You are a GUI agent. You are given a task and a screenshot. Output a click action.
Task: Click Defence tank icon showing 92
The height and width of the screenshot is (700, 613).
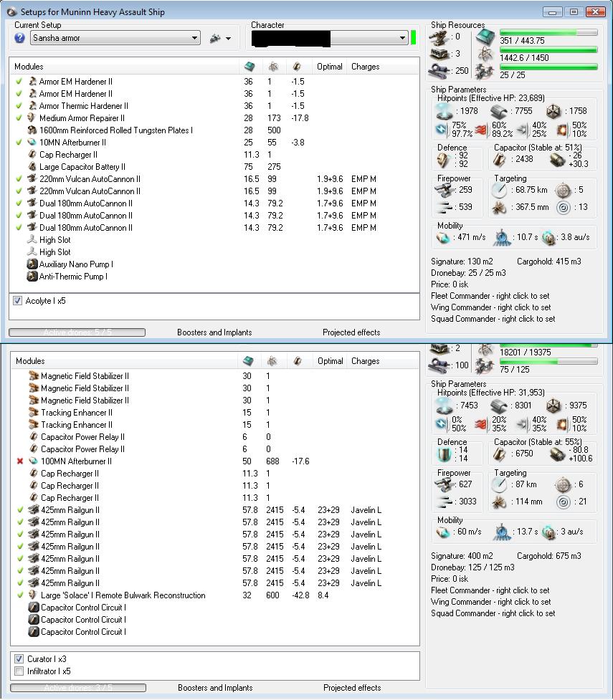tap(444, 160)
